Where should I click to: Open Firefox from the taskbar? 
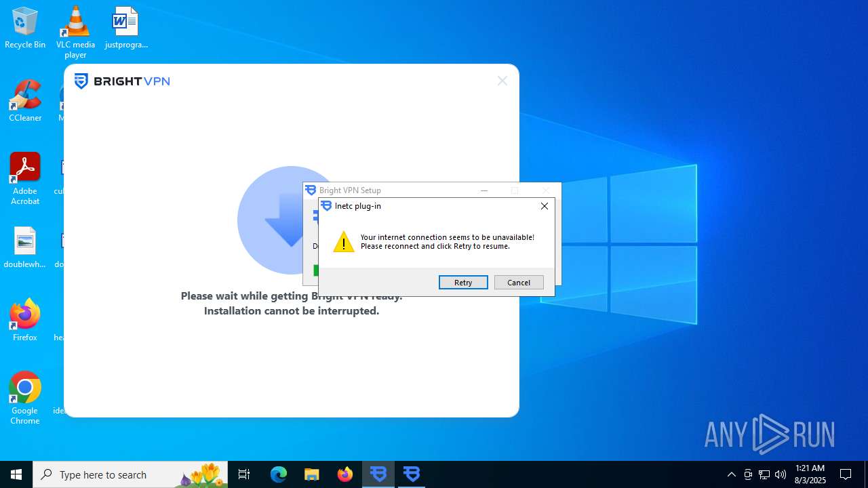click(345, 474)
